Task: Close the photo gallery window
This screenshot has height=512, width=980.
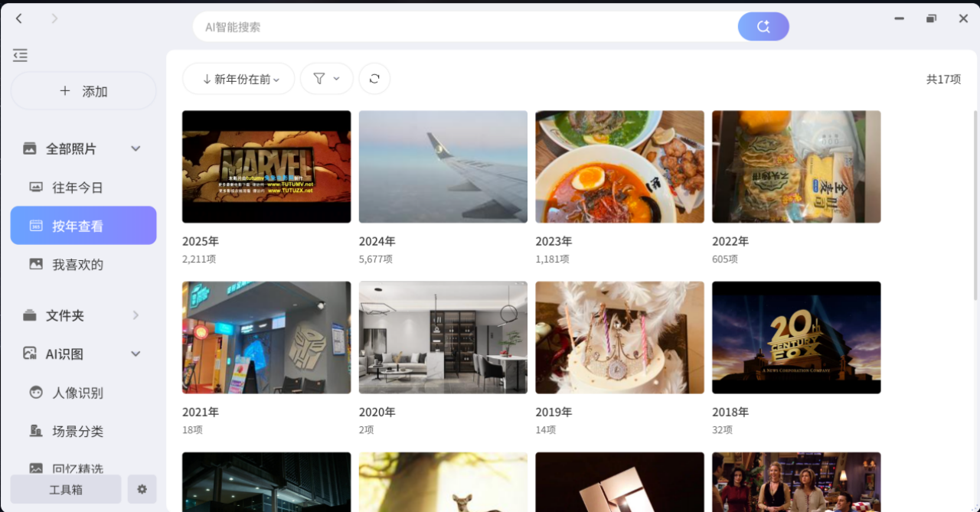Action: [x=963, y=18]
